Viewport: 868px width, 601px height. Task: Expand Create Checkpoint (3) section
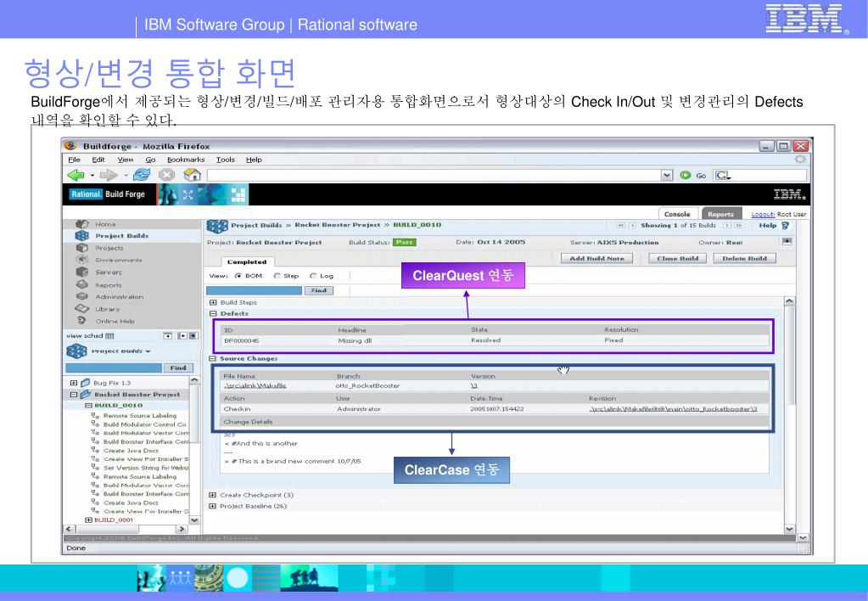(x=213, y=495)
